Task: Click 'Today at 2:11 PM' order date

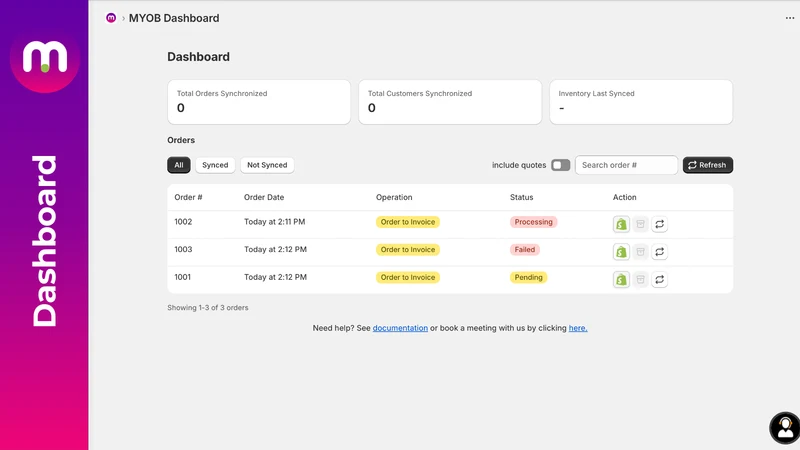Action: tap(274, 222)
